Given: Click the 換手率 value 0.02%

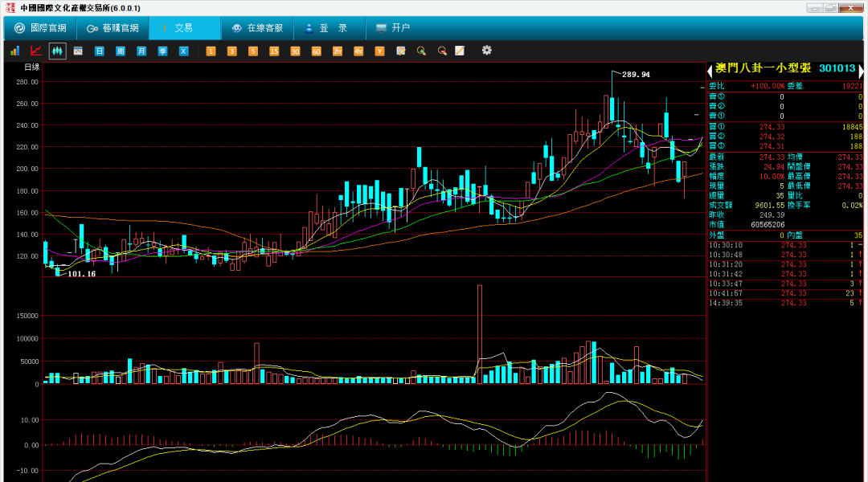Looking at the screenshot, I should (x=853, y=206).
